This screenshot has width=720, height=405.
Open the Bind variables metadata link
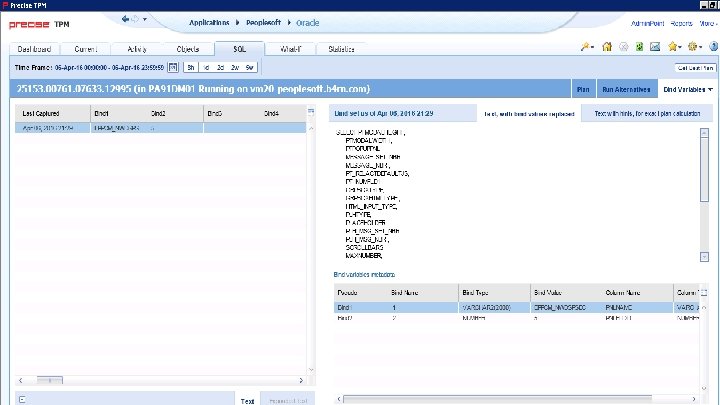tap(364, 275)
